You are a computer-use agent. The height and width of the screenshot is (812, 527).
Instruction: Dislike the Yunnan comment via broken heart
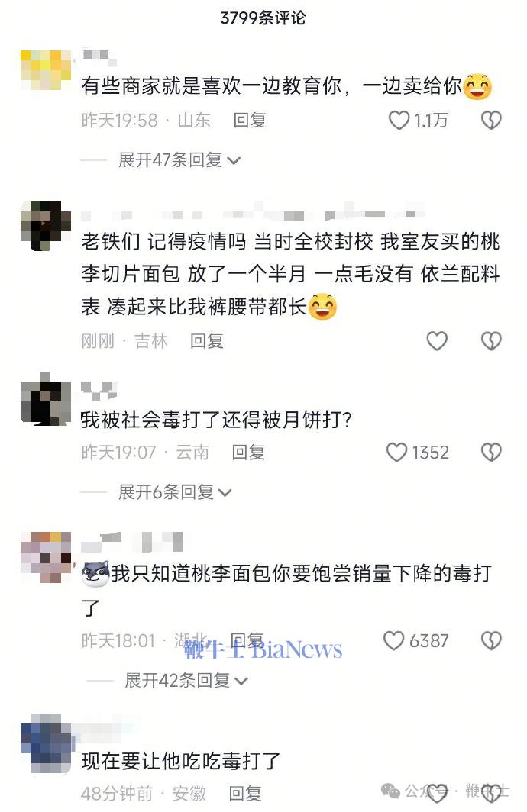(491, 452)
